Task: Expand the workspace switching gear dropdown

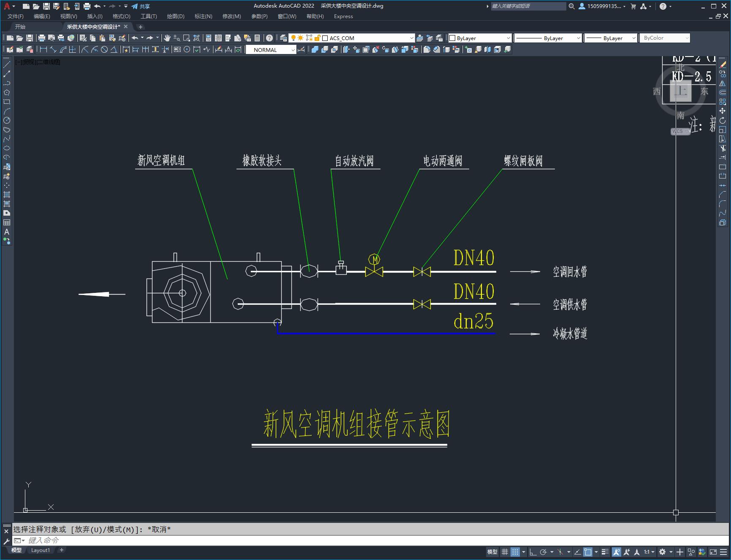Action: [671, 552]
